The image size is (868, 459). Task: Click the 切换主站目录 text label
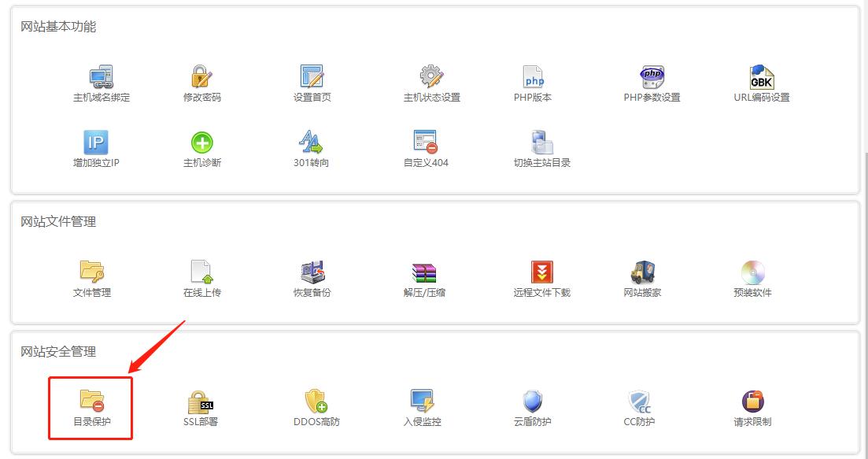pyautogui.click(x=542, y=163)
